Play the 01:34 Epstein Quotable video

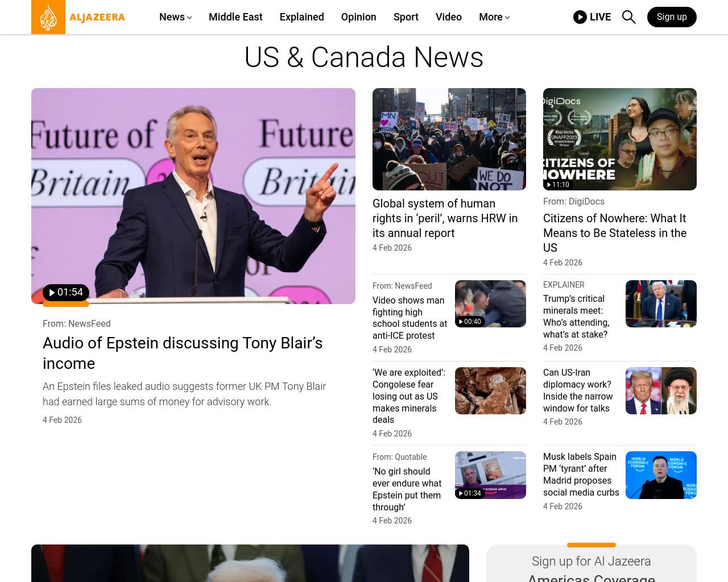[x=470, y=493]
